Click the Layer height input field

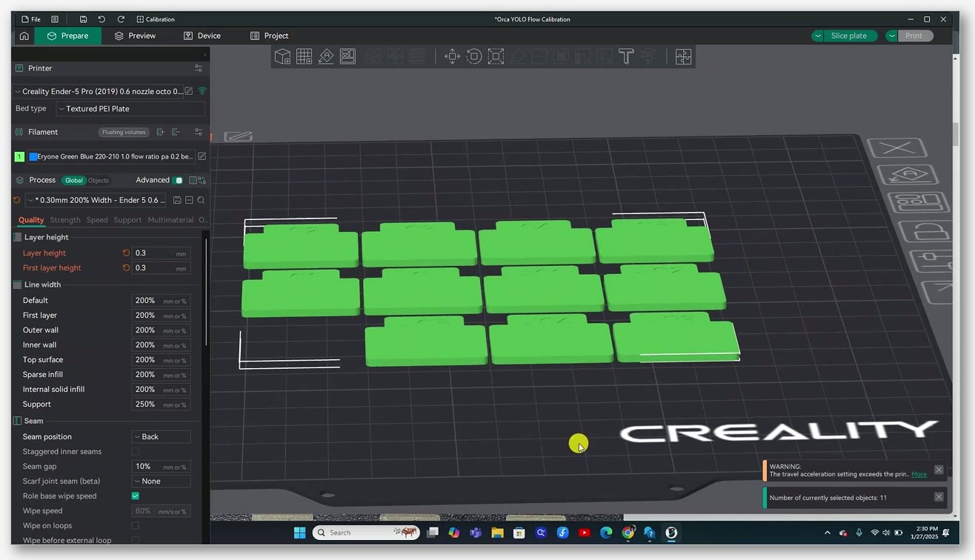click(161, 253)
